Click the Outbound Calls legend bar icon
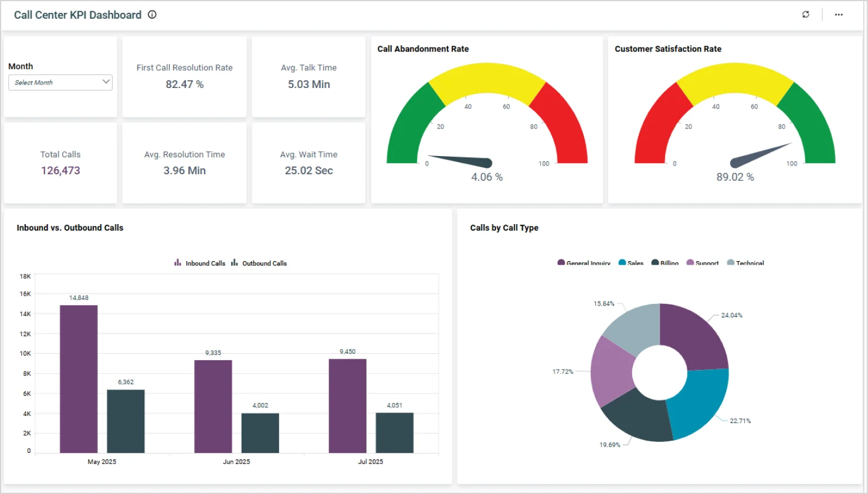The width and height of the screenshot is (868, 494). (x=235, y=263)
